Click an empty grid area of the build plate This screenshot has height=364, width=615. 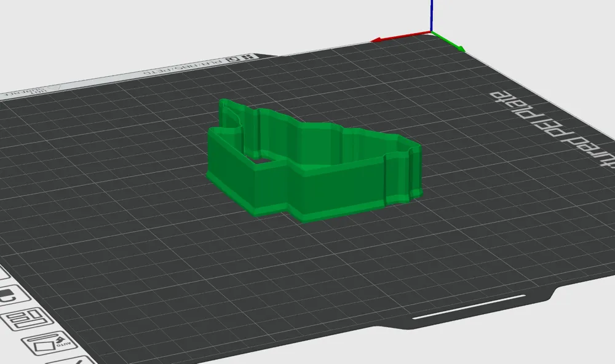tap(154, 246)
